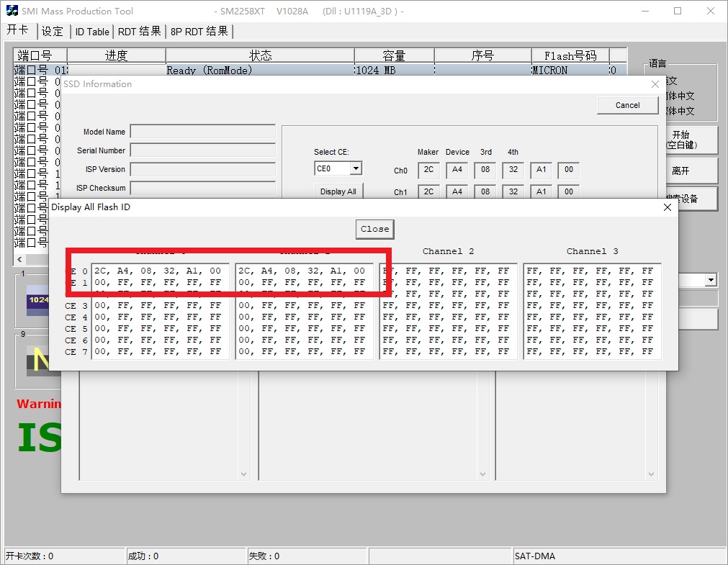Click the Display All button
This screenshot has height=565, width=728.
click(x=338, y=191)
